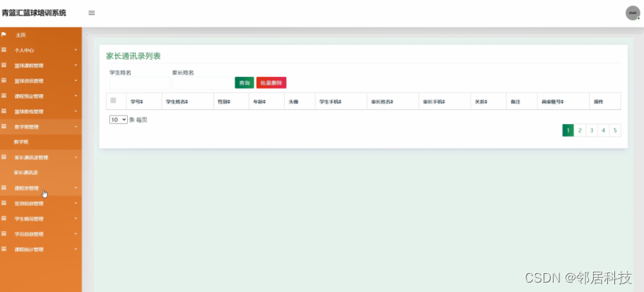Go to pagination page 3
The image size is (644, 292).
[592, 130]
